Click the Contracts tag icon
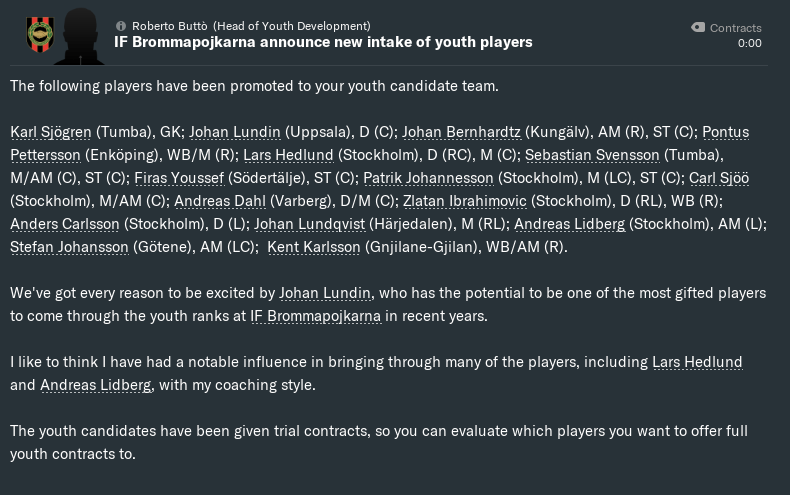 [698, 28]
